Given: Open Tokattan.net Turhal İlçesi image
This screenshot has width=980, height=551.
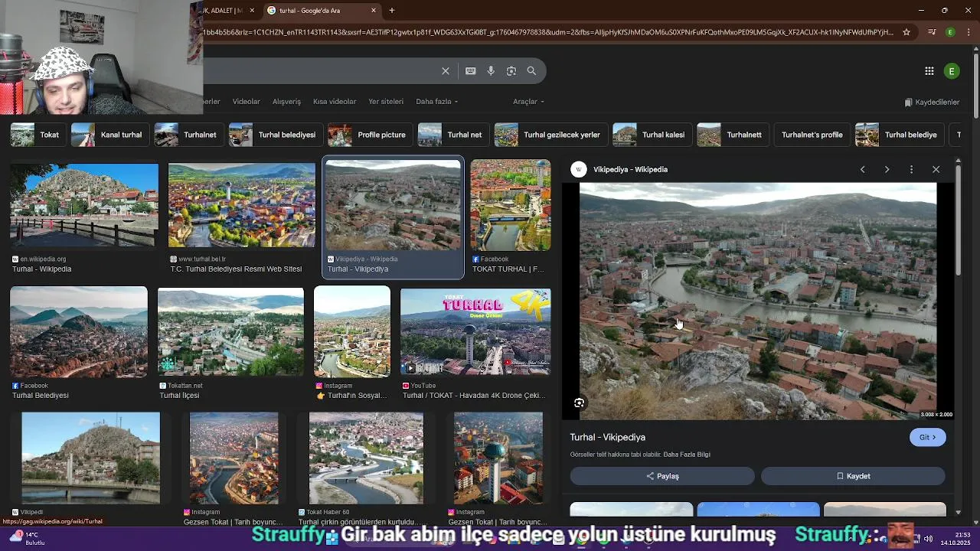Looking at the screenshot, I should (230, 332).
